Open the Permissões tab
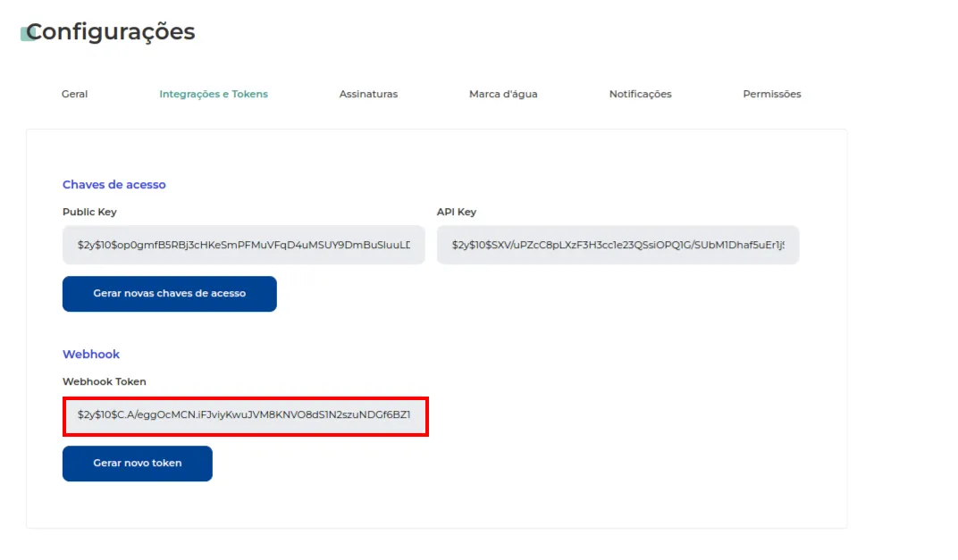Viewport: 958px width, 560px height. (771, 94)
